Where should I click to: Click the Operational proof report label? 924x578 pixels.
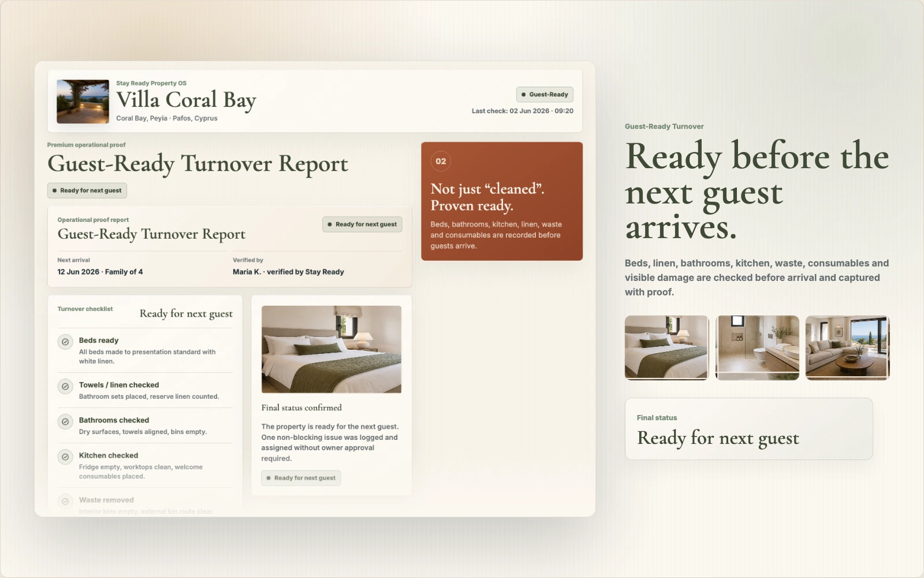[x=93, y=220]
